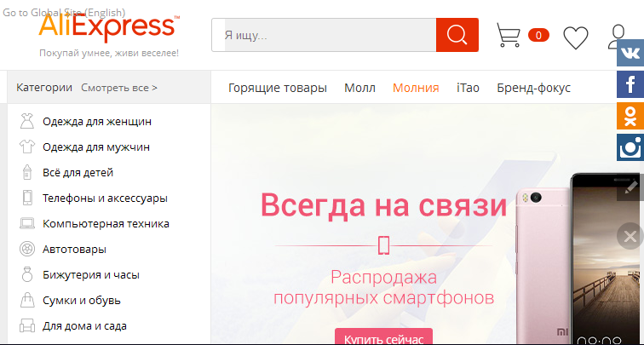Open 'Сумки и обувь' category
The width and height of the screenshot is (644, 345).
point(82,301)
